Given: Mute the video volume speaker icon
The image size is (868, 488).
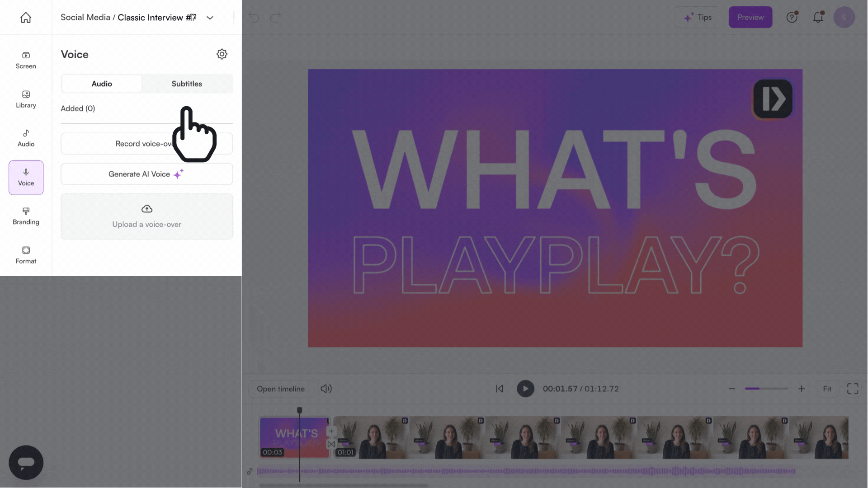Looking at the screenshot, I should click(x=326, y=389).
